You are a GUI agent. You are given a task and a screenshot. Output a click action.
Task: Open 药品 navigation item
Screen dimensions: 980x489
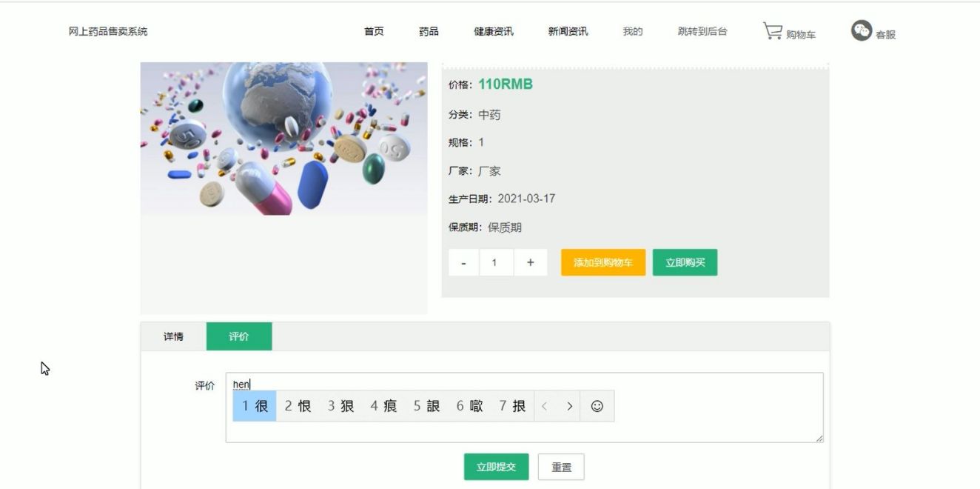pyautogui.click(x=429, y=31)
